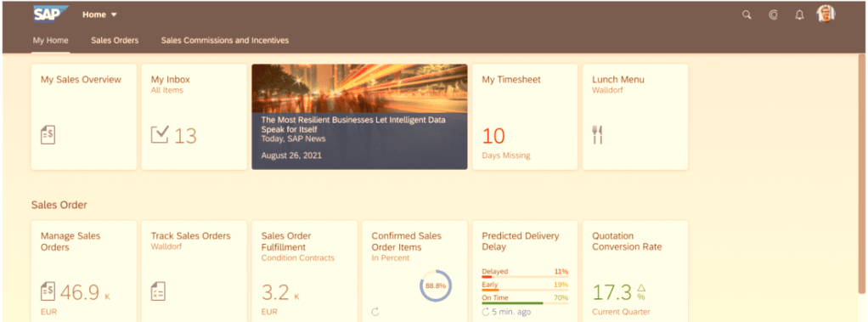The image size is (868, 322).
Task: Click the inbox checkmark icon
Action: (x=160, y=134)
